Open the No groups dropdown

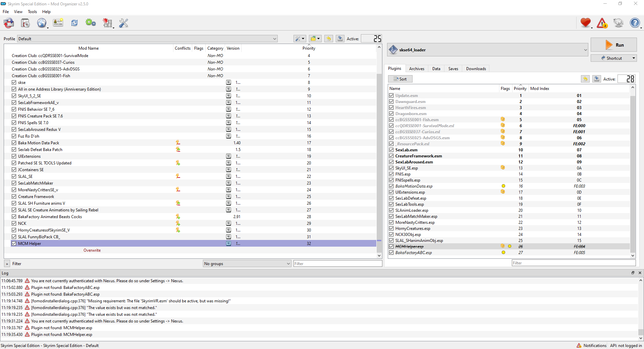point(247,263)
